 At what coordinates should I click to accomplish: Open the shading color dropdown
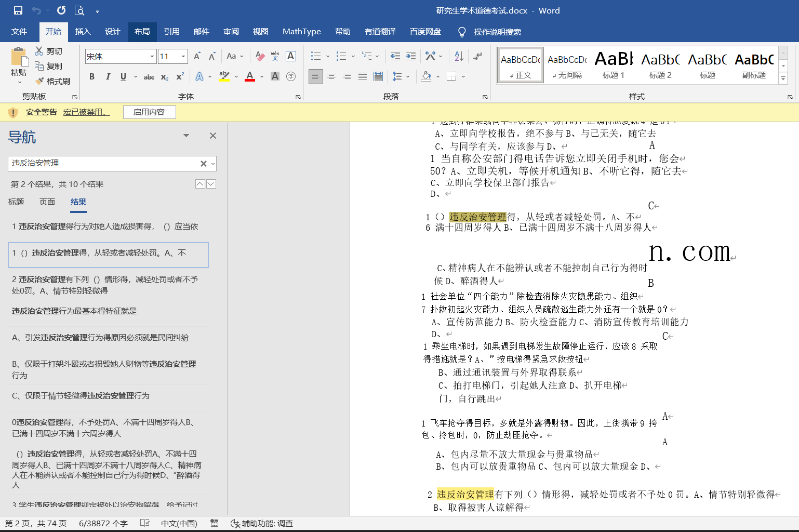(x=437, y=76)
